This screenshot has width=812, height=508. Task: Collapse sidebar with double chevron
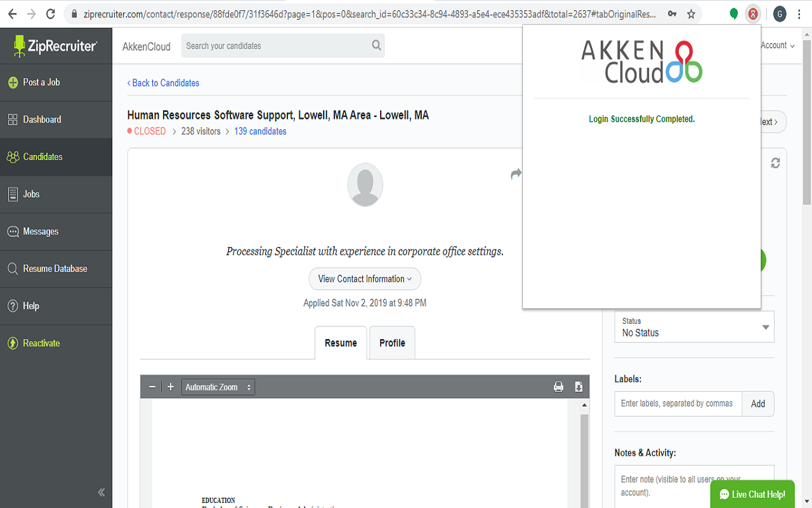101,492
